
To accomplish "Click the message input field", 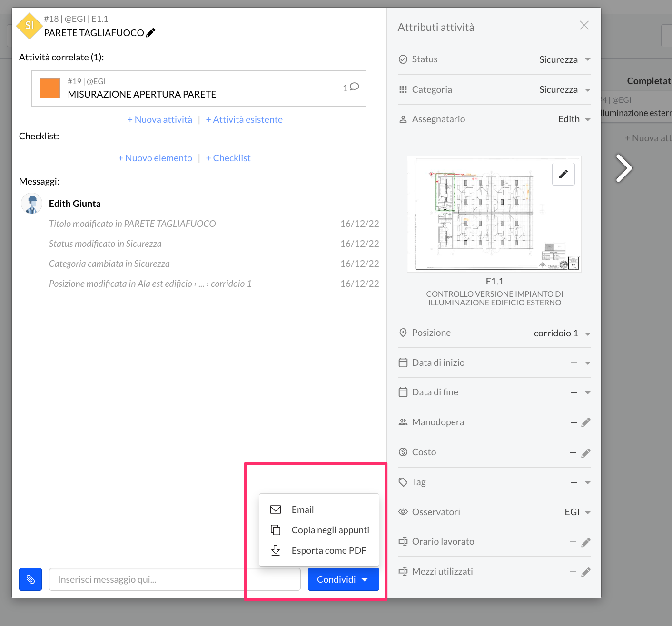I will (174, 579).
